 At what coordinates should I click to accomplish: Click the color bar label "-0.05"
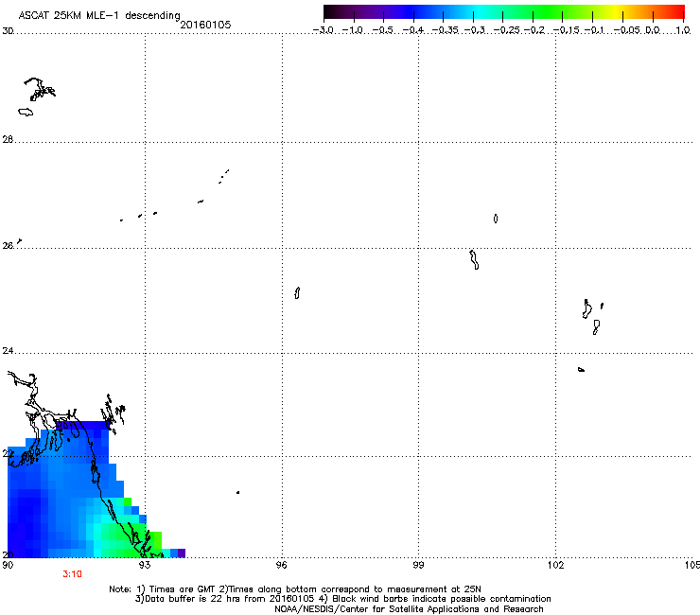[627, 30]
